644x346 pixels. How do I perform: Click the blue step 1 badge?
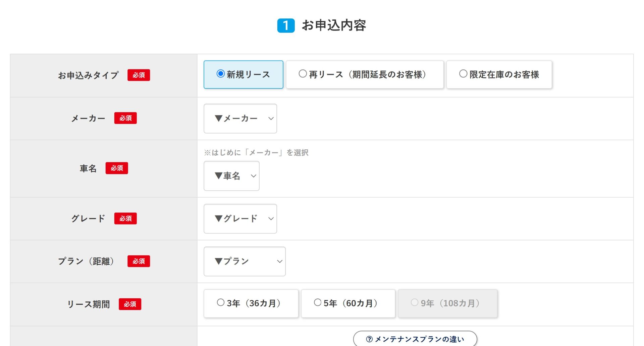point(286,26)
